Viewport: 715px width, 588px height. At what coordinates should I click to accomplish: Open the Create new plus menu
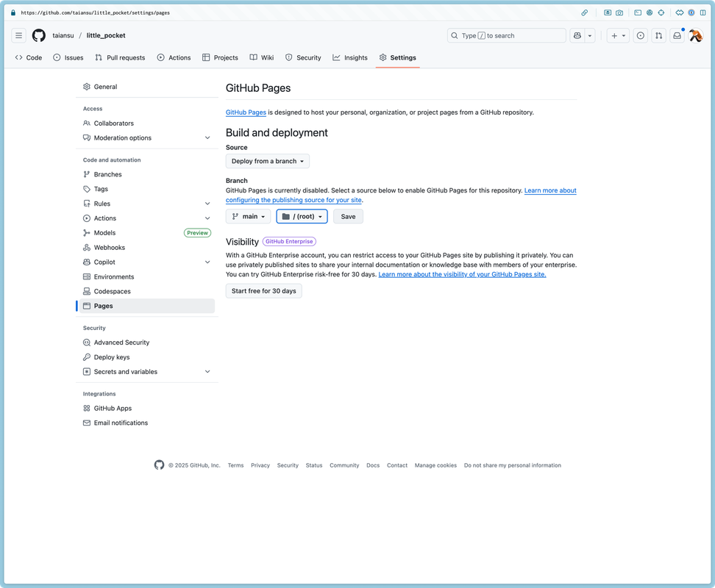click(x=618, y=35)
